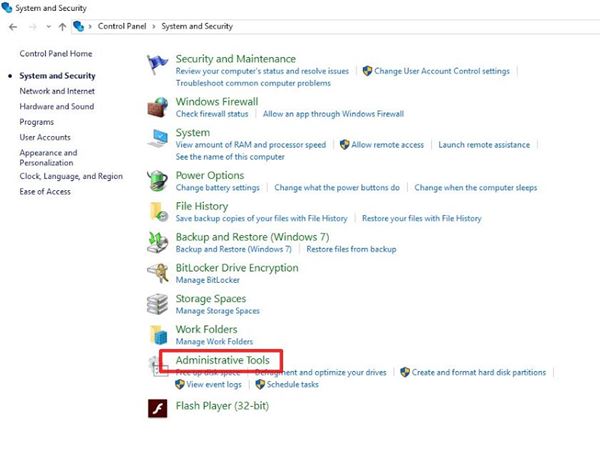Open File History heading
Viewport: 600px width, 450px height.
(202, 206)
